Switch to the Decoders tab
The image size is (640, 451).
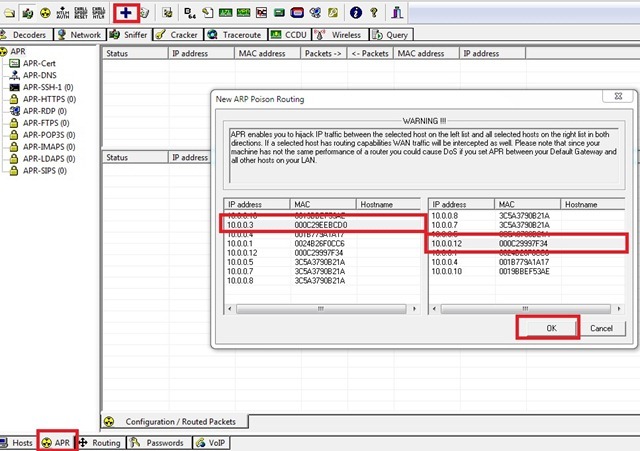26,35
